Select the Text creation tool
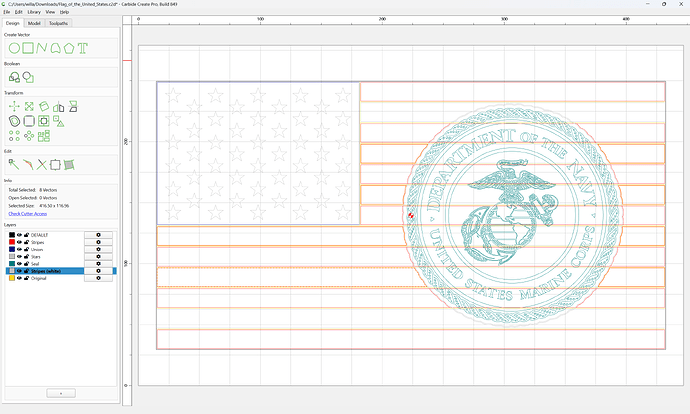This screenshot has width=690, height=414. point(82,48)
